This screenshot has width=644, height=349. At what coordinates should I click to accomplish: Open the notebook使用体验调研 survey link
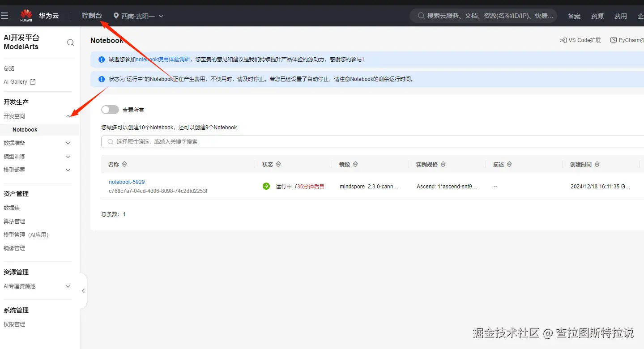163,59
